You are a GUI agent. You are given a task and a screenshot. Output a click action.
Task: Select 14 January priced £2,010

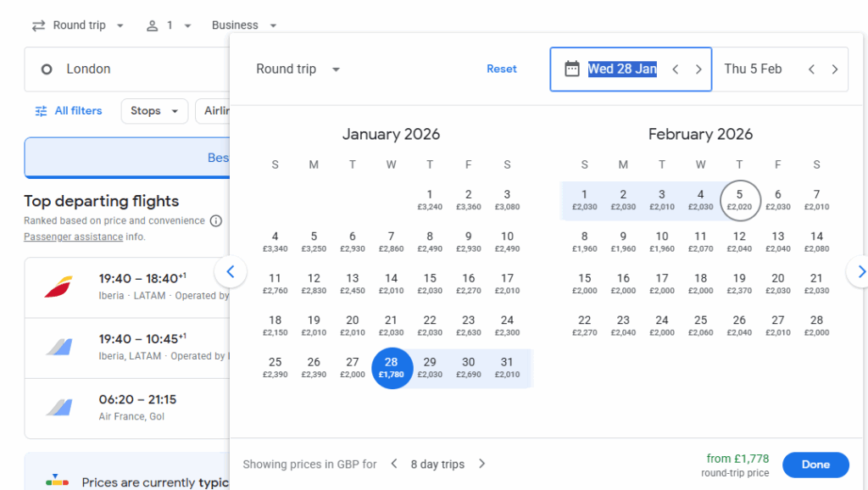click(391, 284)
